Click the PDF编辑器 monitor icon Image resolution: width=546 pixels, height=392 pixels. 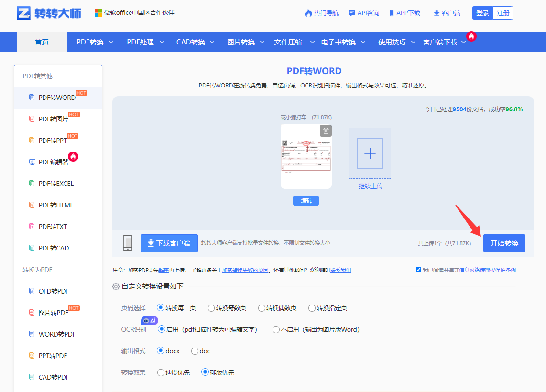click(x=32, y=162)
